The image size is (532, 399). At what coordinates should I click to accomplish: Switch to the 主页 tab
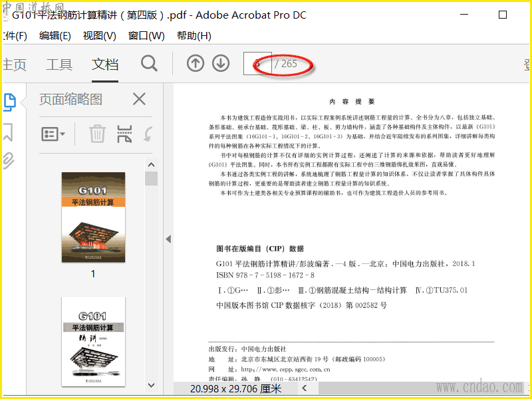point(15,64)
